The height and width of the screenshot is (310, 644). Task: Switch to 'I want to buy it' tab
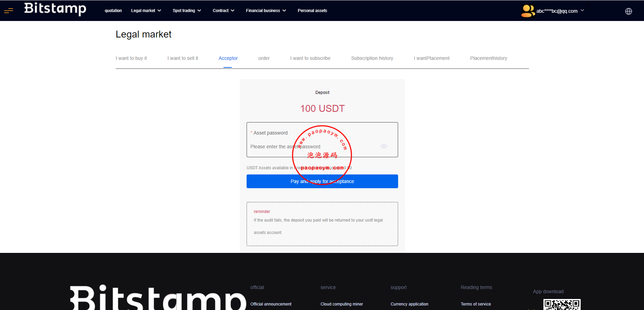131,58
